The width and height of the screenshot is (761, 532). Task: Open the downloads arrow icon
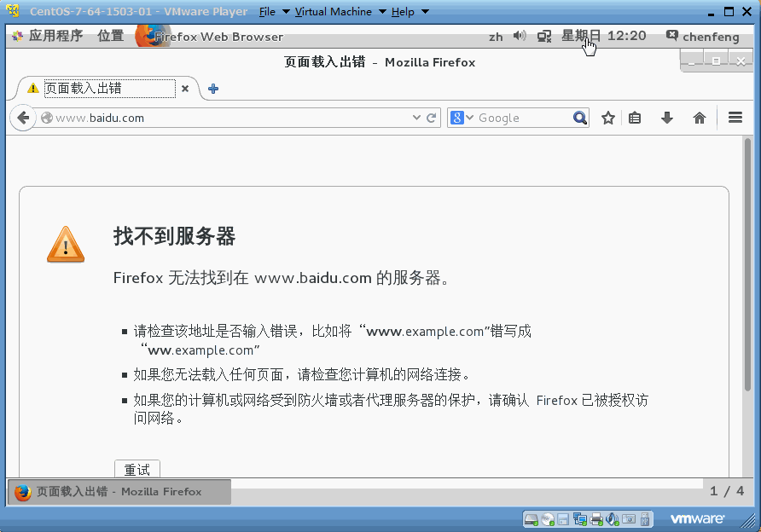(667, 118)
